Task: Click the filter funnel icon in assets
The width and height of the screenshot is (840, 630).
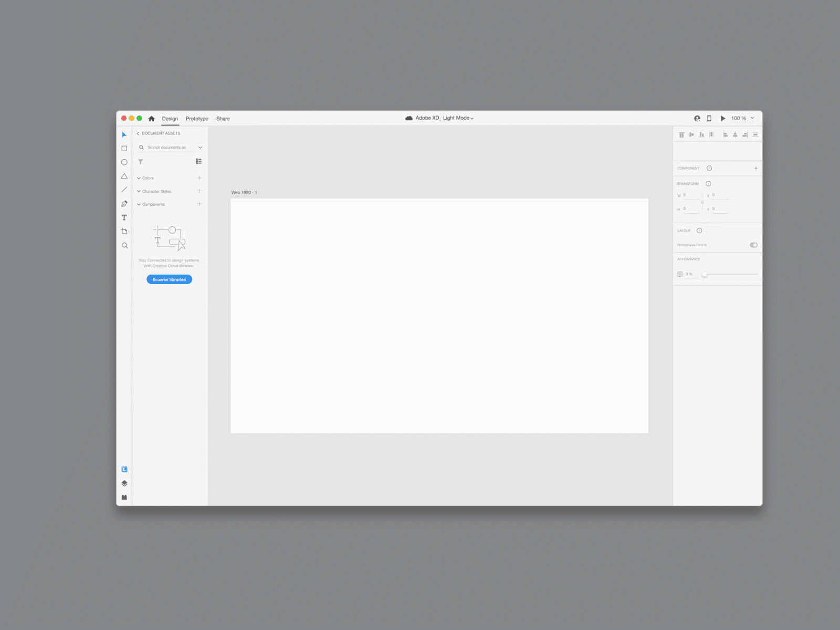Action: coord(141,162)
